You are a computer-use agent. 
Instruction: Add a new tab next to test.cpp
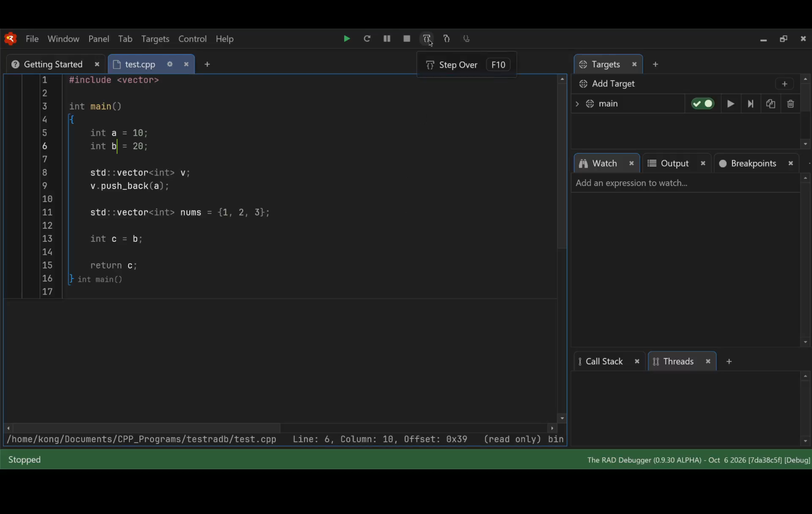(x=207, y=64)
